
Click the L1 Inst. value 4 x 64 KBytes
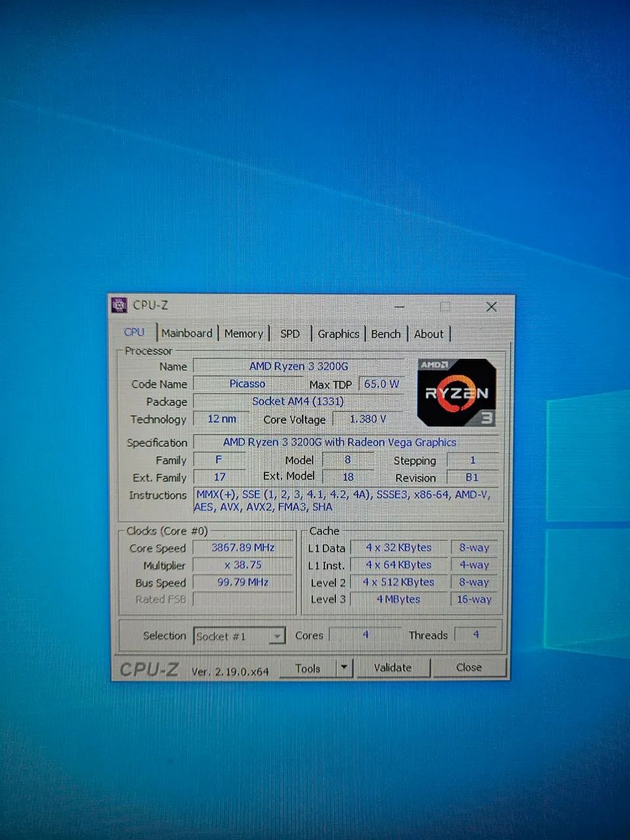pyautogui.click(x=398, y=564)
